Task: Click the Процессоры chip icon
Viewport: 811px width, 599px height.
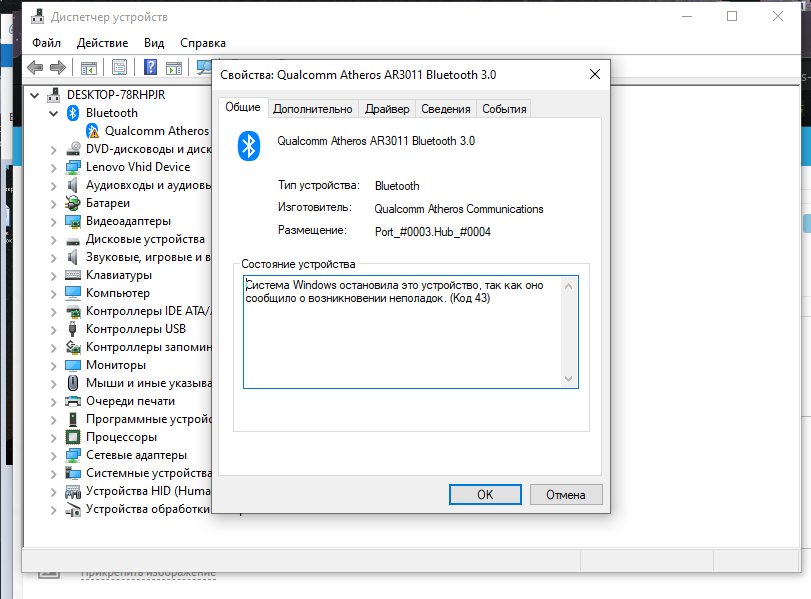Action: click(x=73, y=437)
